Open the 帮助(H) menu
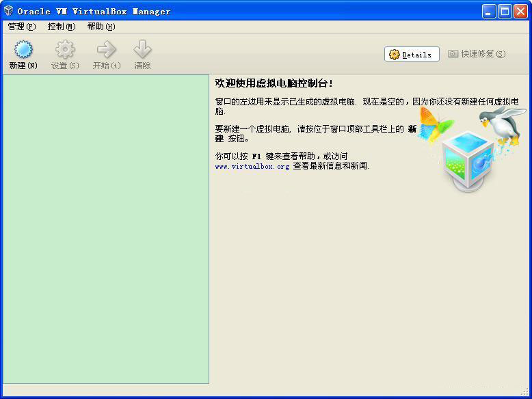The width and height of the screenshot is (532, 399). click(x=101, y=27)
